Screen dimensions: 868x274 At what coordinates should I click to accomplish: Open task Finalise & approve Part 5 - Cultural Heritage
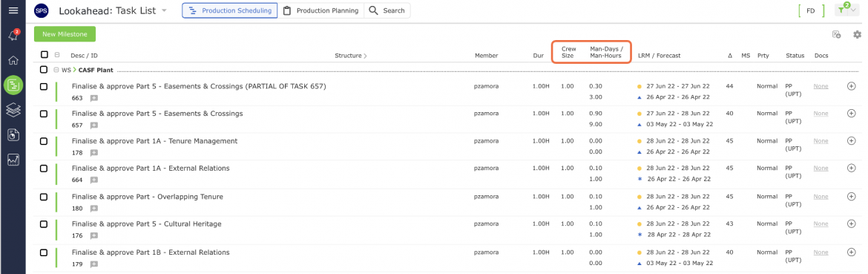147,224
